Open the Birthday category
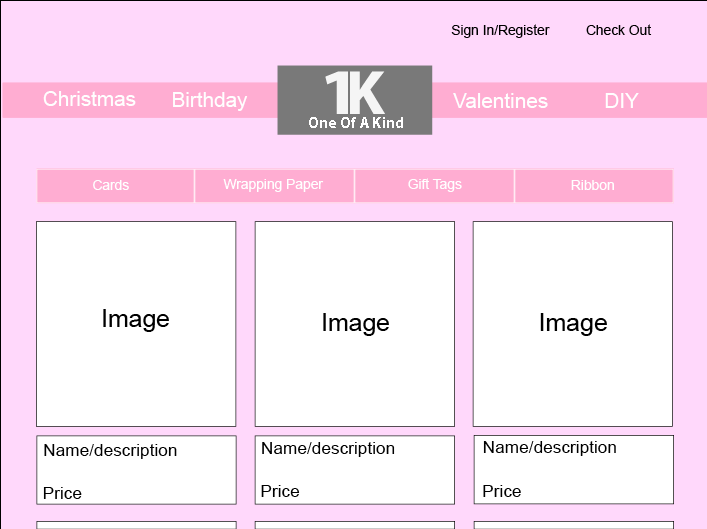 (209, 100)
